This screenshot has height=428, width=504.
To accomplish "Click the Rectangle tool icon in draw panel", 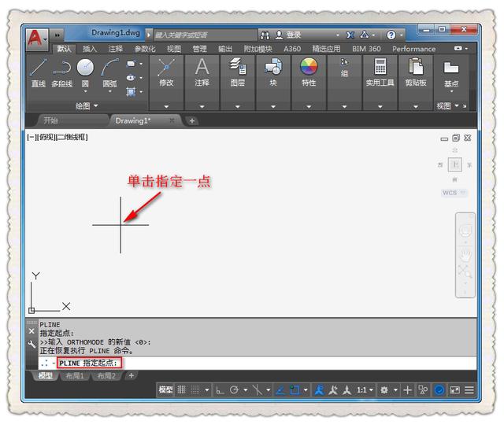I will pyautogui.click(x=132, y=64).
